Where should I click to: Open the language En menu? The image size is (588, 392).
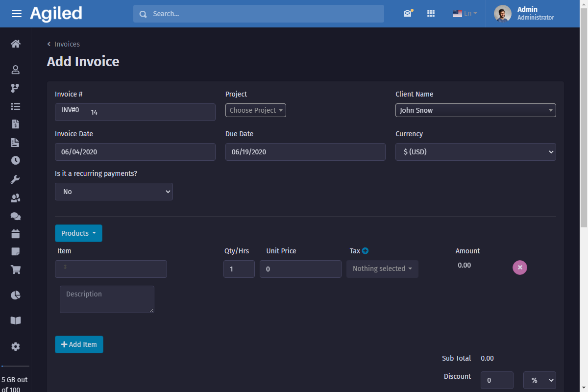click(465, 14)
